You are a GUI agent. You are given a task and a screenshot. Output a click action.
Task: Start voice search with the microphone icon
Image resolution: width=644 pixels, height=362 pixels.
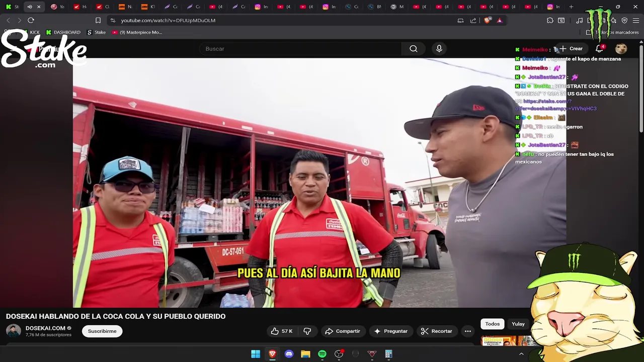[439, 49]
